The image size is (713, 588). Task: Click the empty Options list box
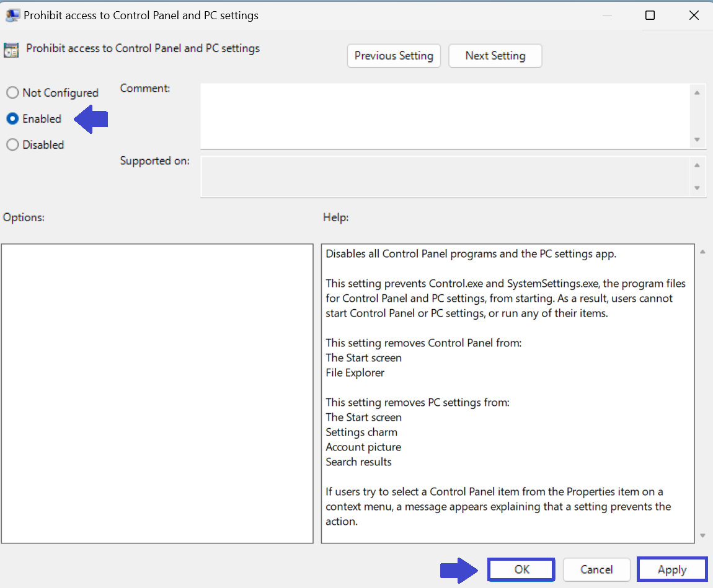(x=157, y=393)
